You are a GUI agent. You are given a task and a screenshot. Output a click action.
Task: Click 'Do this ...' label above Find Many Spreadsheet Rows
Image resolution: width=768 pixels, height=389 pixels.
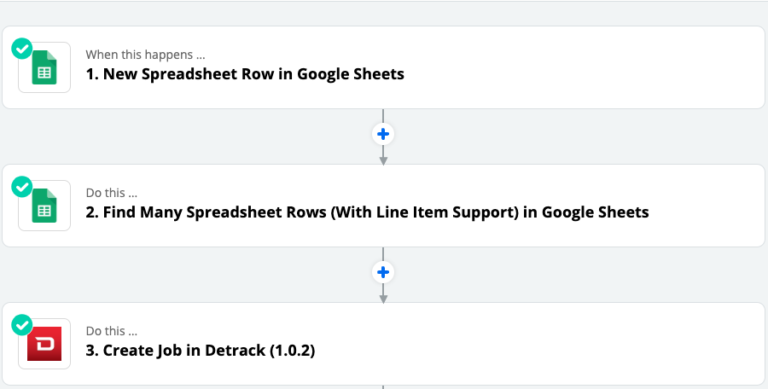pyautogui.click(x=112, y=193)
